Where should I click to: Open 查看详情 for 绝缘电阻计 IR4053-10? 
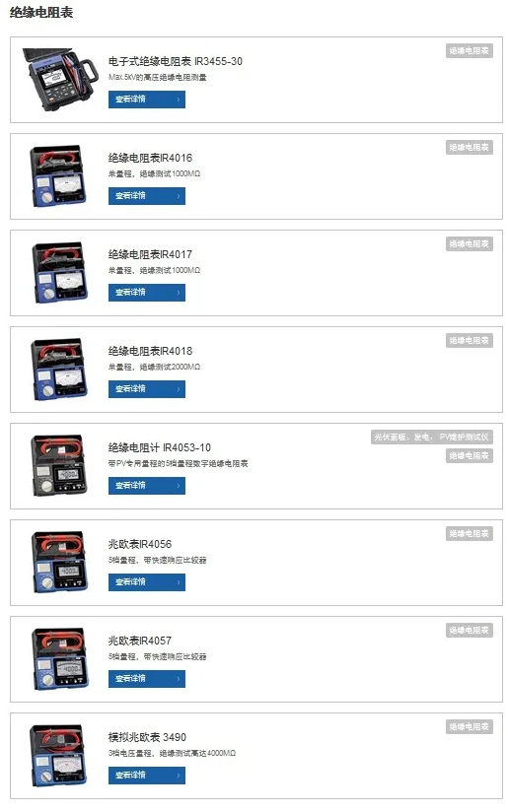[x=147, y=486]
